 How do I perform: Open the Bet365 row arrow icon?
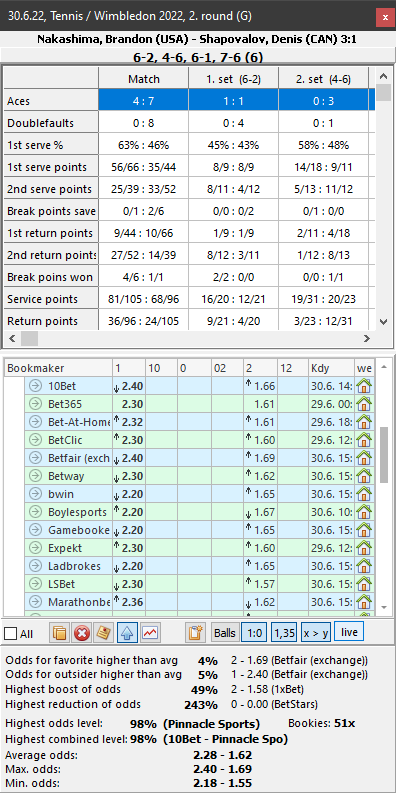tap(35, 404)
